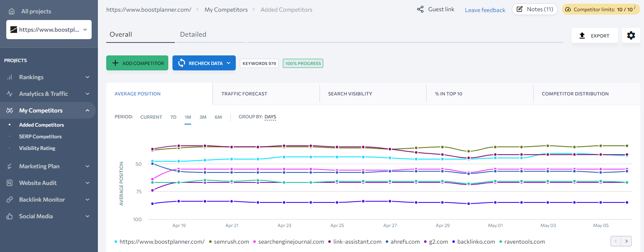Open Notes with the pencil icon

pos(519,10)
